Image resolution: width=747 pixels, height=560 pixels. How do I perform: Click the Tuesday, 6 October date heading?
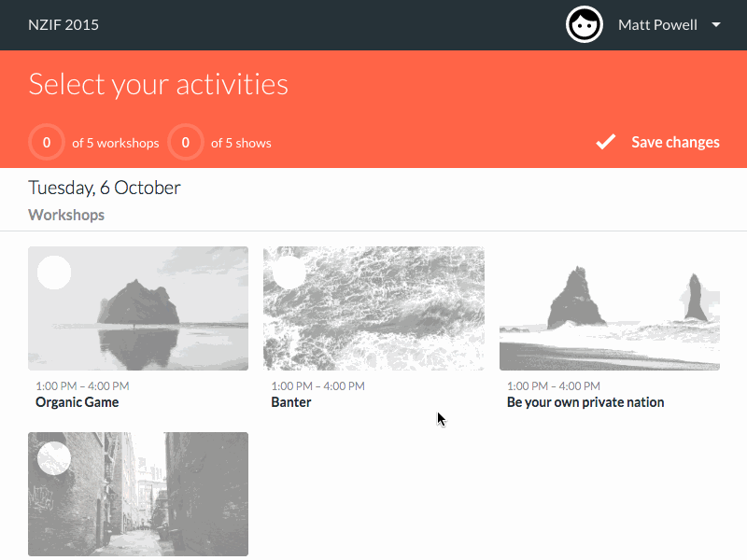pos(105,188)
